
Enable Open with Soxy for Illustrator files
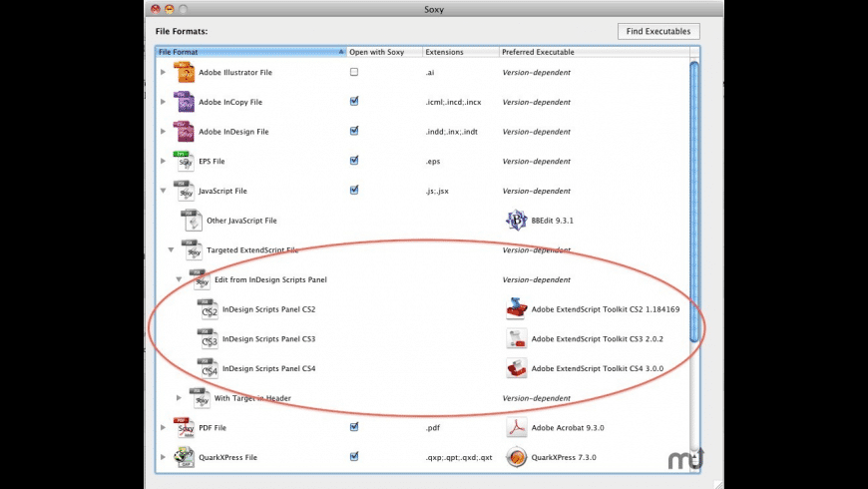pos(354,72)
